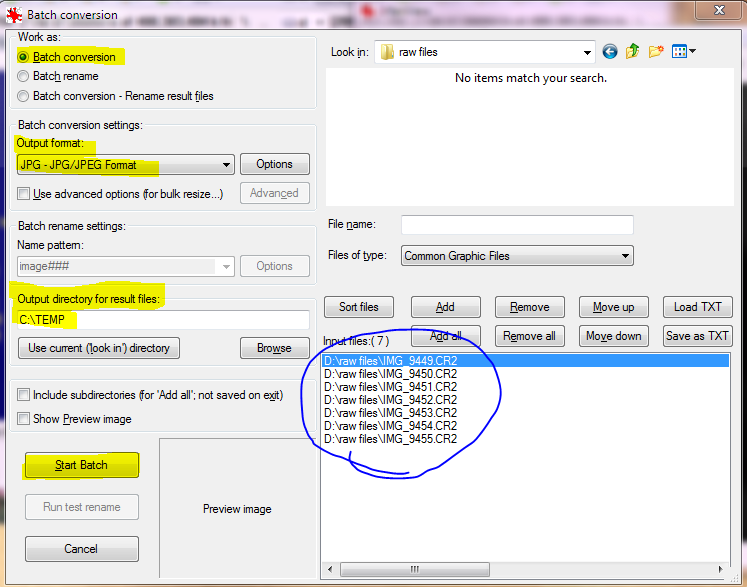The width and height of the screenshot is (747, 587).
Task: Click the File name input field
Action: [517, 225]
